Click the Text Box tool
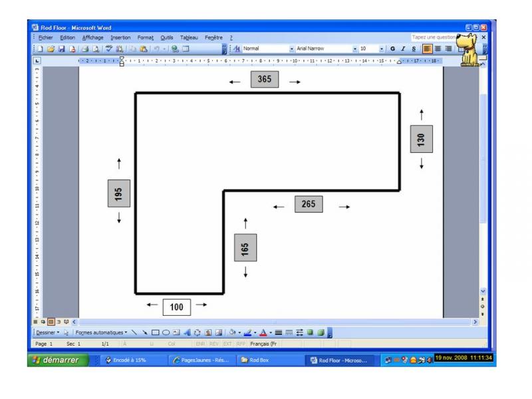Screen dimensions: 532x399 (x=176, y=331)
